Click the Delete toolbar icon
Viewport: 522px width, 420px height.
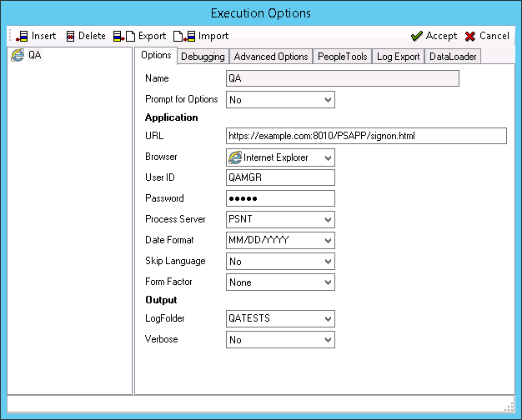(x=70, y=36)
